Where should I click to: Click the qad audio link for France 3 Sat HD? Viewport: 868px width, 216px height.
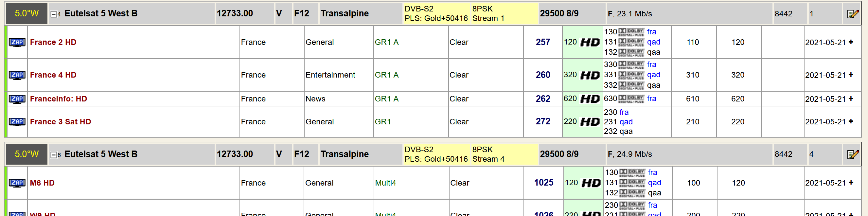[x=626, y=122]
